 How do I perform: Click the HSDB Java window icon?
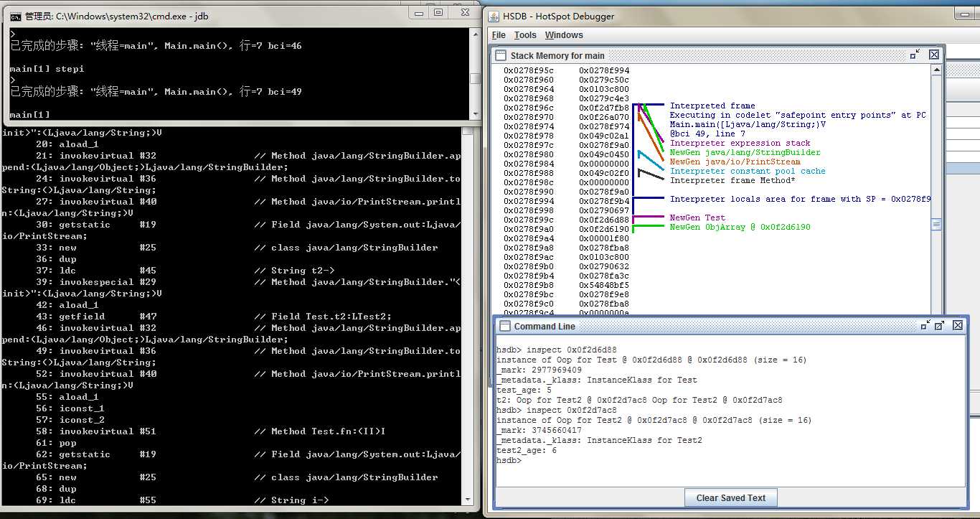pos(494,17)
